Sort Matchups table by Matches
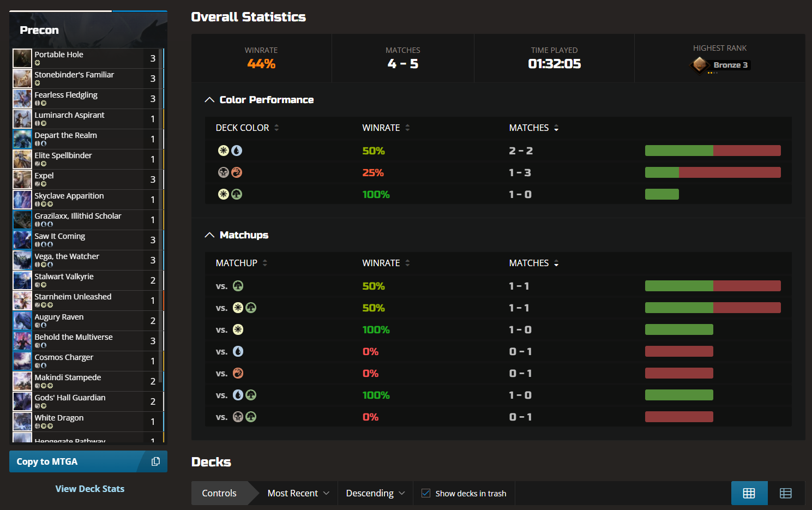This screenshot has width=812, height=510. 534,263
